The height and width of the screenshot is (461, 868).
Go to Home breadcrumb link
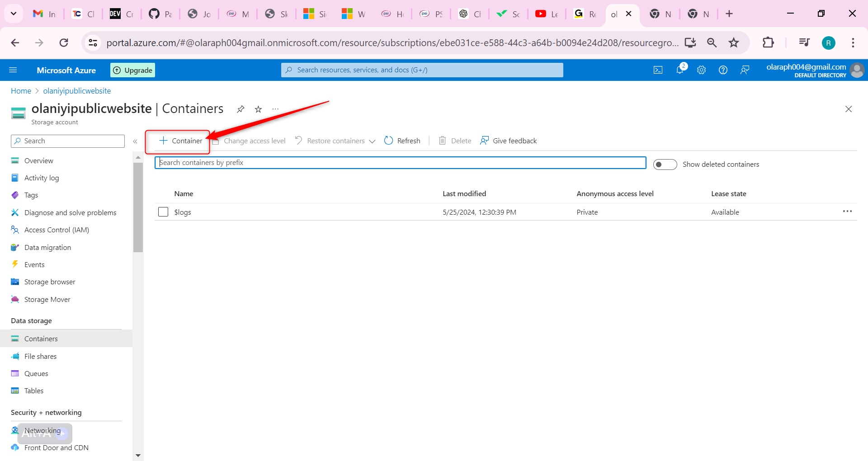click(21, 91)
